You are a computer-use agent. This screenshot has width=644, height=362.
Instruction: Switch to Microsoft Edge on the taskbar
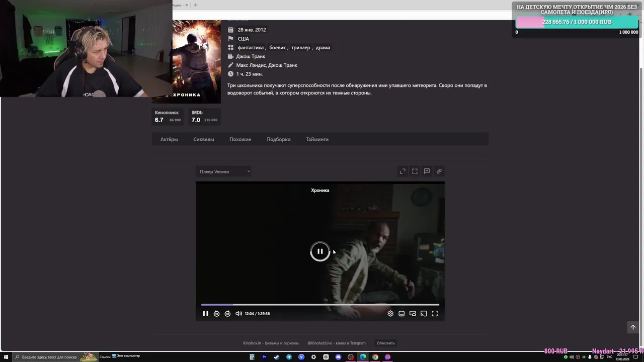(363, 357)
